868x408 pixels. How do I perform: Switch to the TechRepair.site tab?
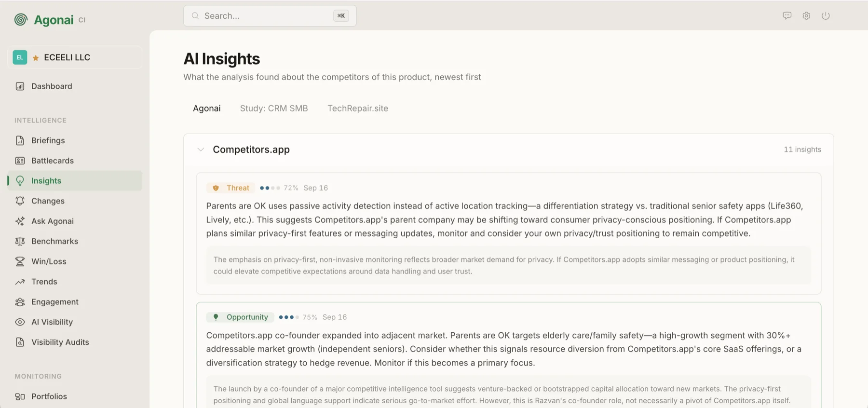[358, 109]
